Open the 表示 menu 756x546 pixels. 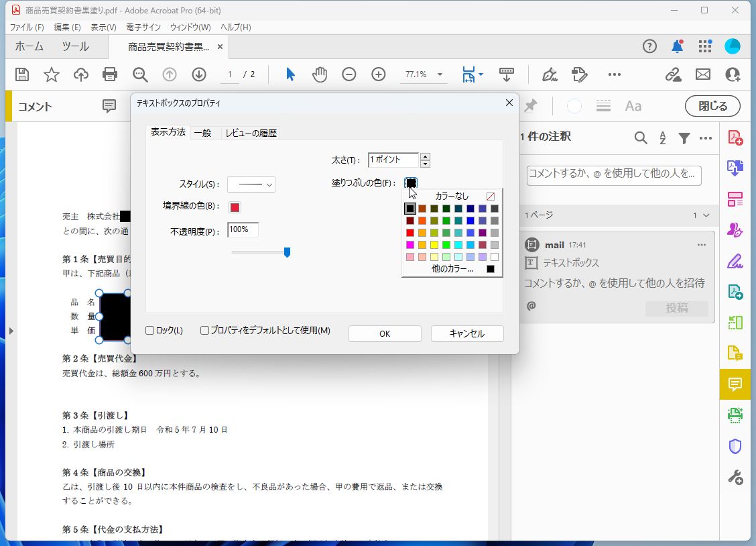[104, 27]
